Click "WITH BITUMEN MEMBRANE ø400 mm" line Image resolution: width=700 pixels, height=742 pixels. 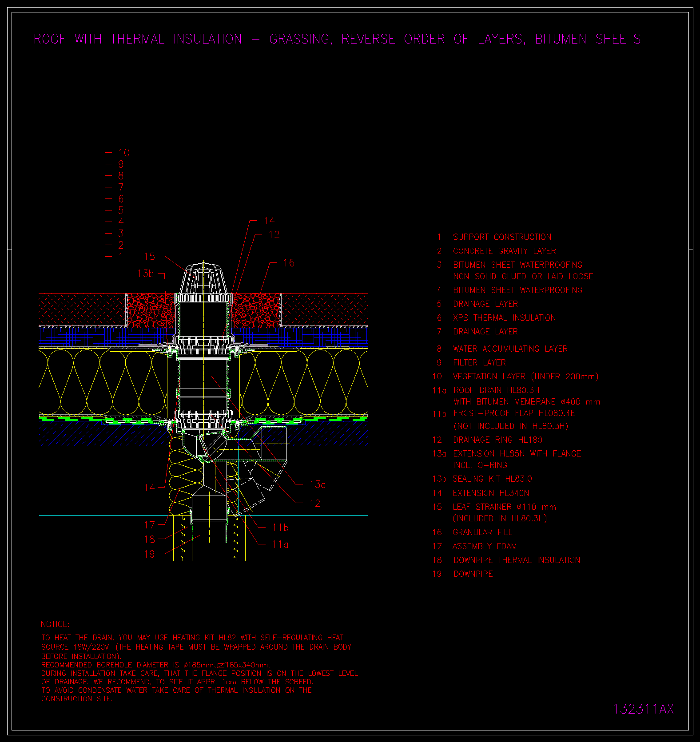point(526,401)
